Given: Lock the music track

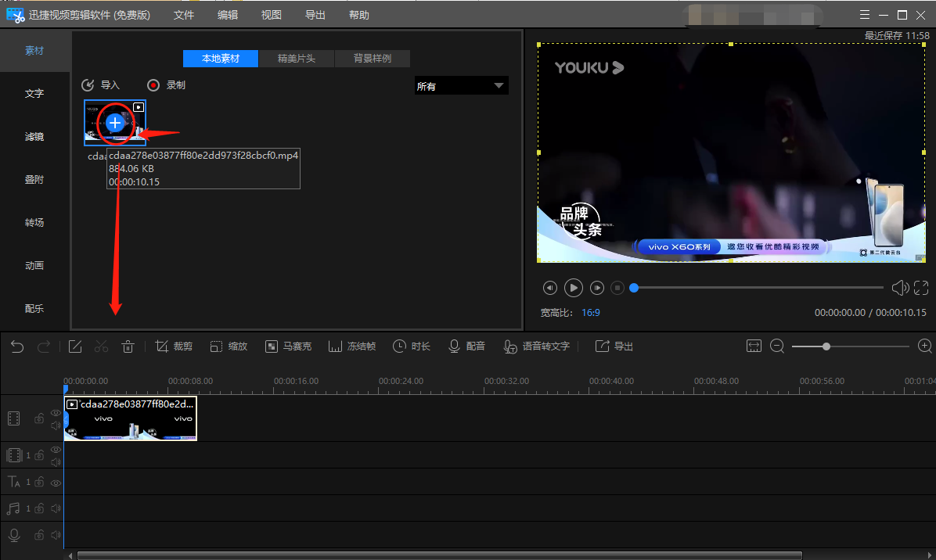Looking at the screenshot, I should point(39,508).
